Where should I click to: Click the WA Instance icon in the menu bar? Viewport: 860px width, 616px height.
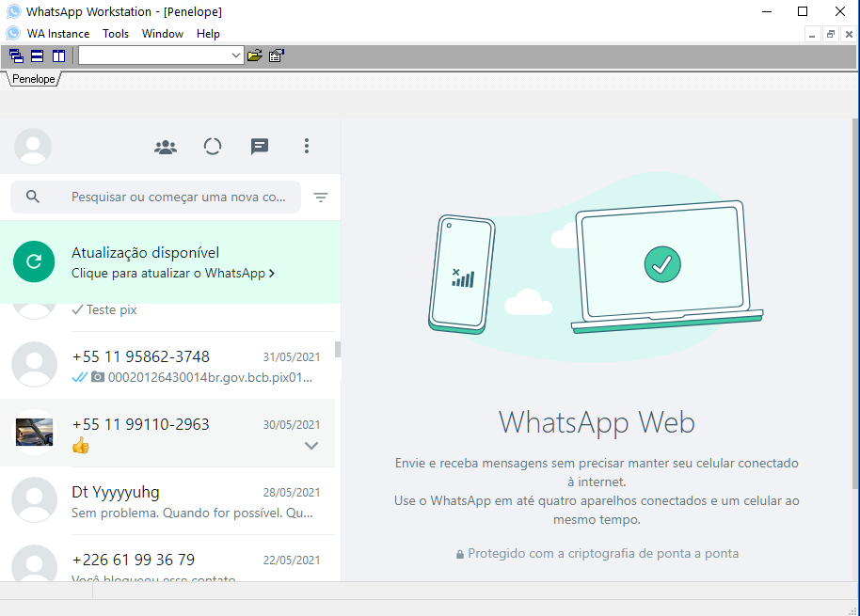pyautogui.click(x=13, y=34)
